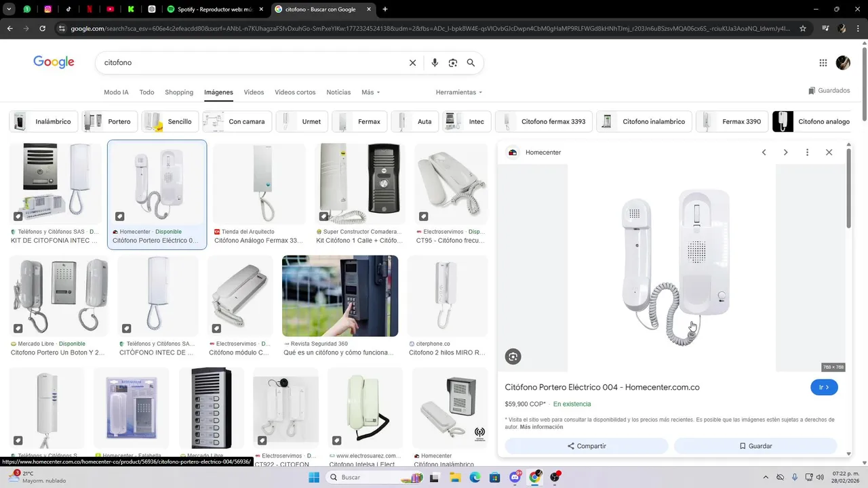Open File Explorer from the taskbar
Viewport: 868px width, 488px height.
(456, 477)
